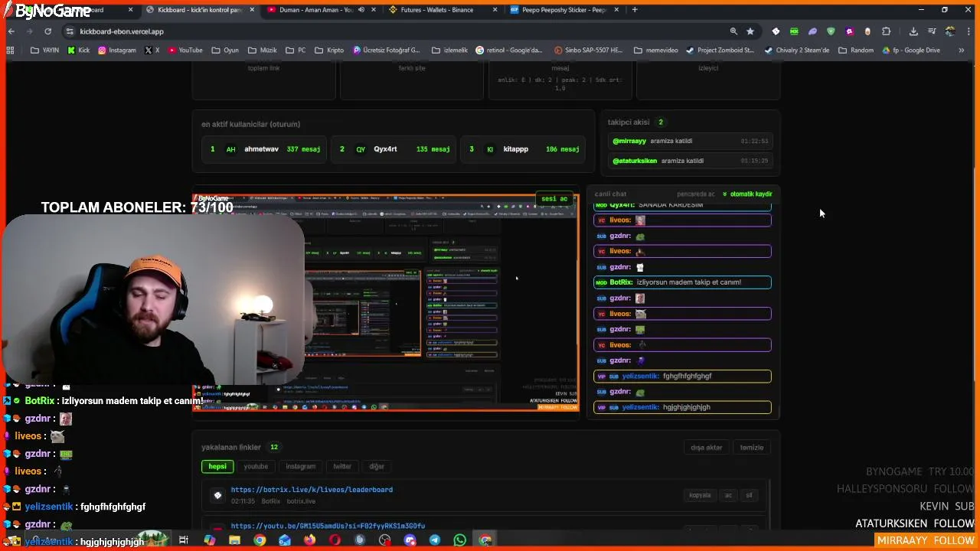The width and height of the screenshot is (980, 551).
Task: Close the Kickboard tab
Action: coord(251,10)
